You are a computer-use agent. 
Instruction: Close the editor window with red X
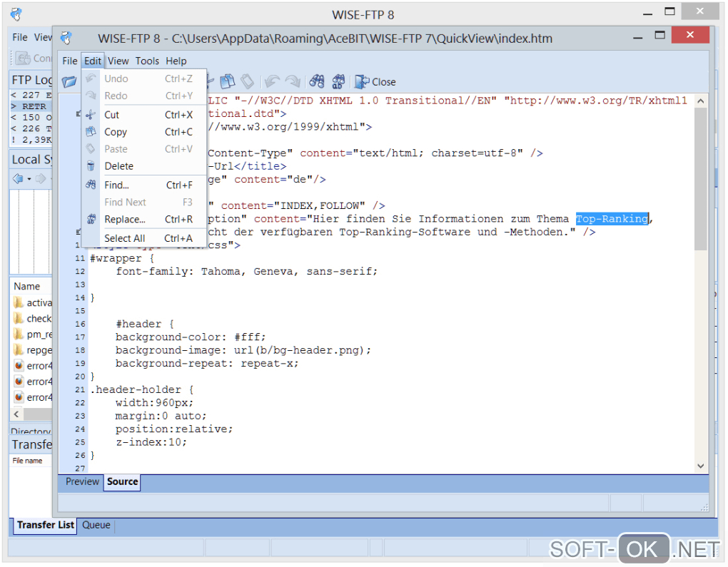click(690, 35)
